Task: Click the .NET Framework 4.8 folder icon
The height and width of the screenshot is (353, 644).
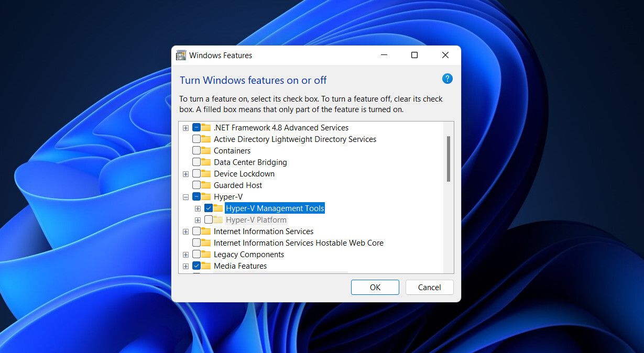Action: tap(205, 127)
